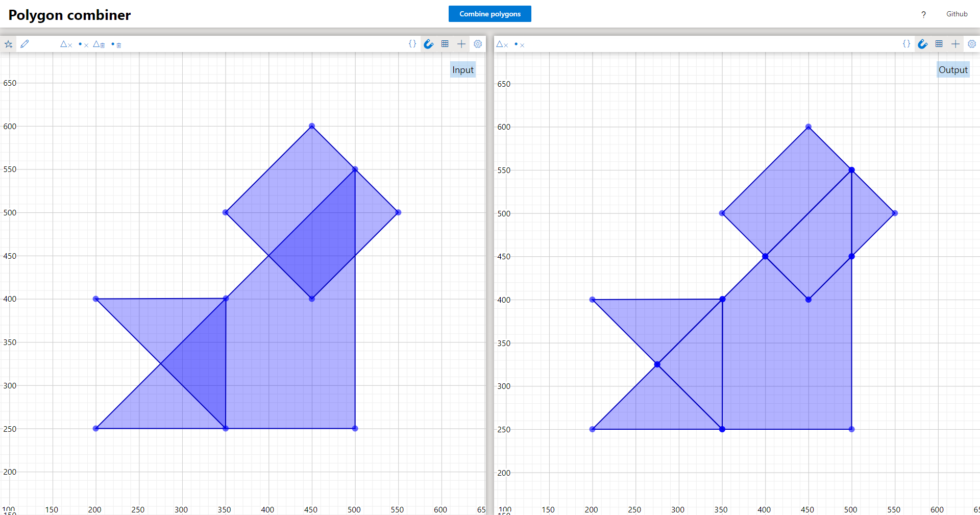
Task: Select the leftmost diamond vertex in Output panel
Action: tap(722, 213)
